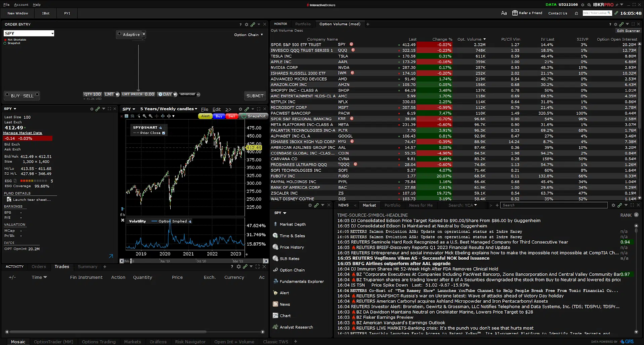Screen dimensions: 644x345
Task: Open SLB Rates tool
Action: (286, 258)
